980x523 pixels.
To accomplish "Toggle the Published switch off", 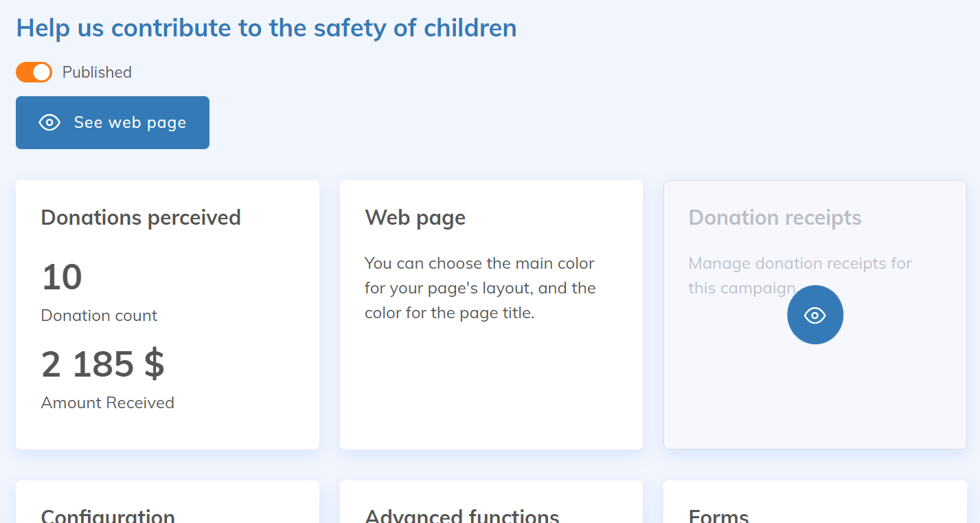I will coord(34,72).
